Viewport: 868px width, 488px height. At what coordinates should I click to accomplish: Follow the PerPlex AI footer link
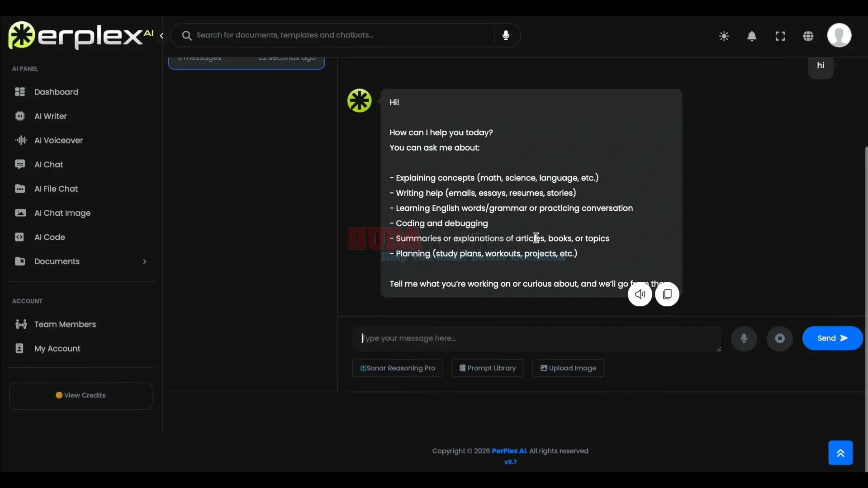pos(509,451)
